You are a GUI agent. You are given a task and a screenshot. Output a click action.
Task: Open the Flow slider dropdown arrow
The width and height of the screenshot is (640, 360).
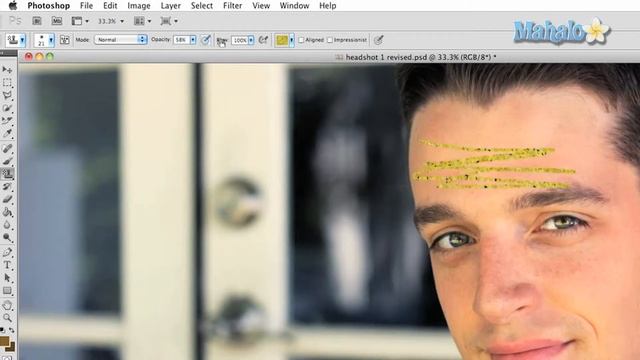point(251,40)
